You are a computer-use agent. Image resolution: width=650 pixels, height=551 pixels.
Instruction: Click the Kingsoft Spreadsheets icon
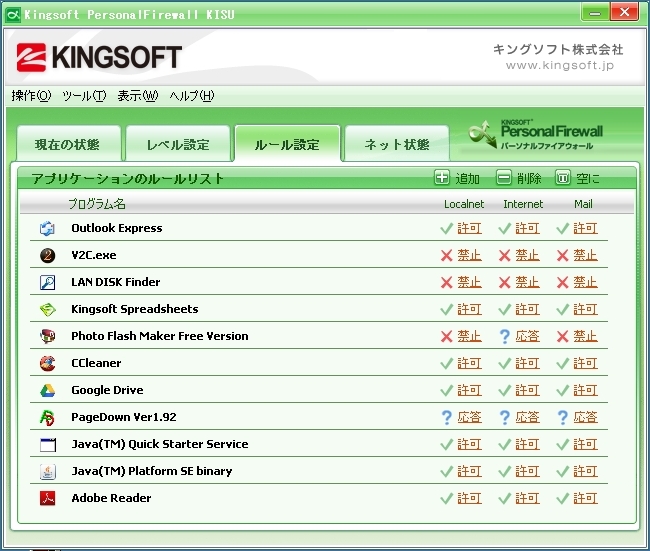pos(47,309)
